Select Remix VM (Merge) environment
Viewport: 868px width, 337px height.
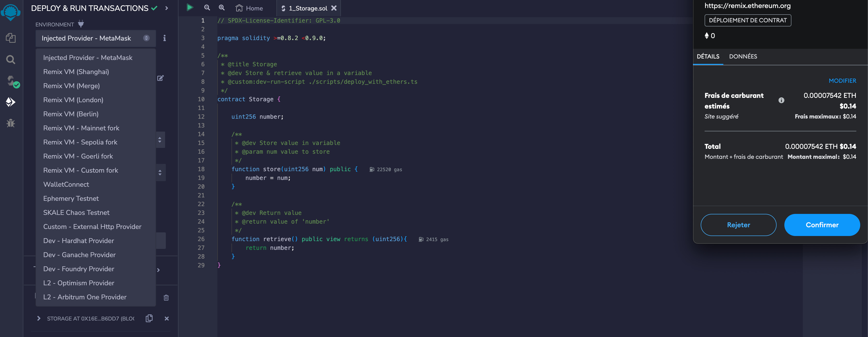point(96,86)
